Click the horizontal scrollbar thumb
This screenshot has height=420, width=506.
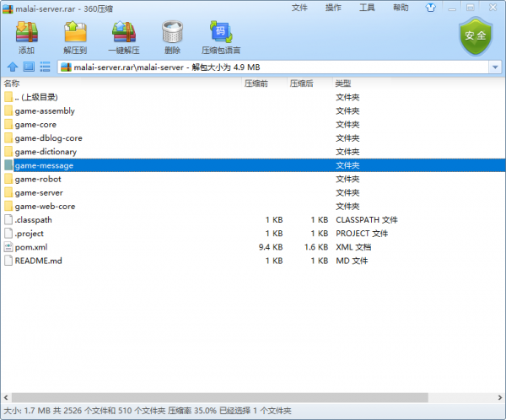coord(220,397)
